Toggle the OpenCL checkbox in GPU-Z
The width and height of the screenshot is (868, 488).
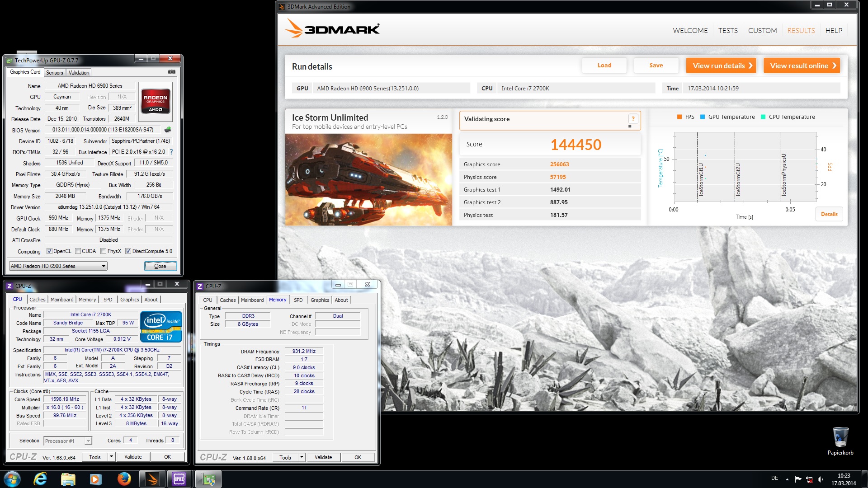pyautogui.click(x=50, y=251)
